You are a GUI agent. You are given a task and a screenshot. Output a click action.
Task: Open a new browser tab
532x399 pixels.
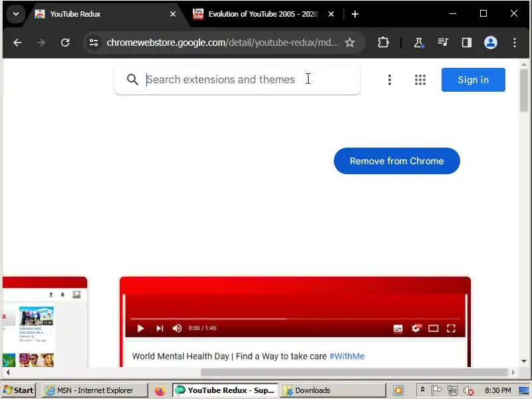pos(355,14)
